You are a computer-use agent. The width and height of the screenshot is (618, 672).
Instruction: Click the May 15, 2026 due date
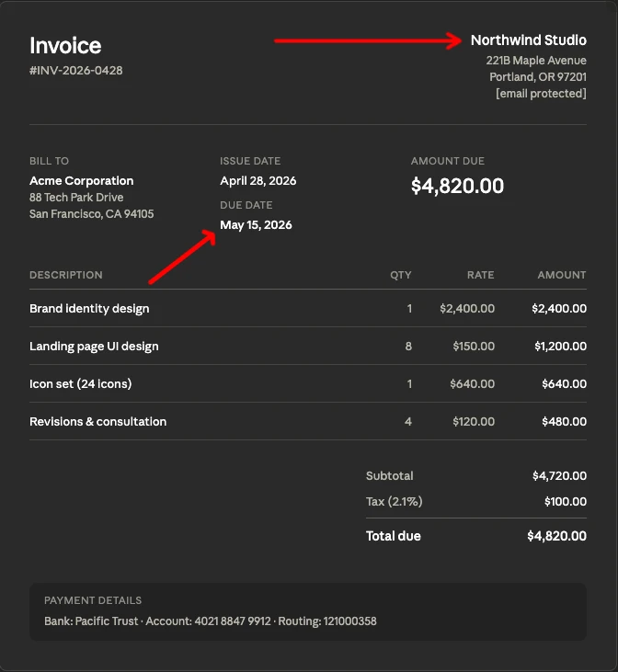[x=256, y=225]
